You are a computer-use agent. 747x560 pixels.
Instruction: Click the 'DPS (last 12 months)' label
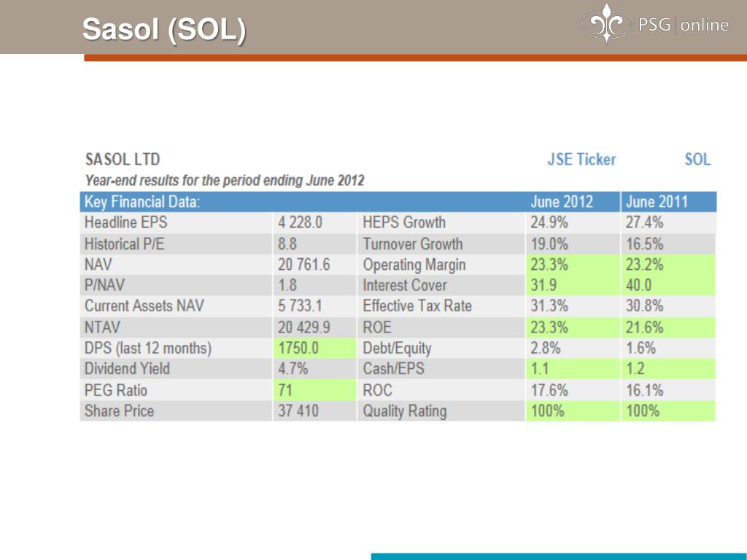coord(147,349)
